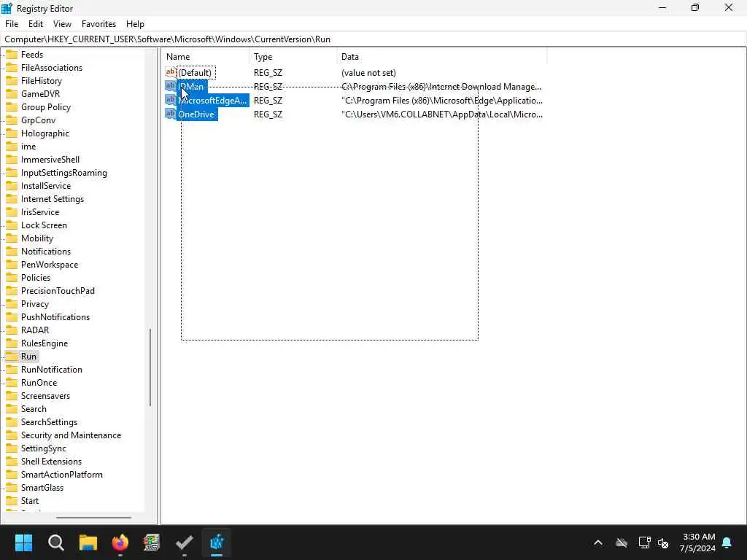Select the Notifications key
Viewport: 747px width, 560px height.
point(46,252)
